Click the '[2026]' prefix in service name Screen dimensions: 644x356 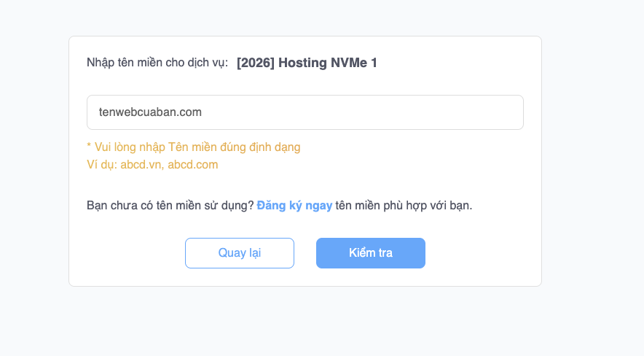coord(256,63)
